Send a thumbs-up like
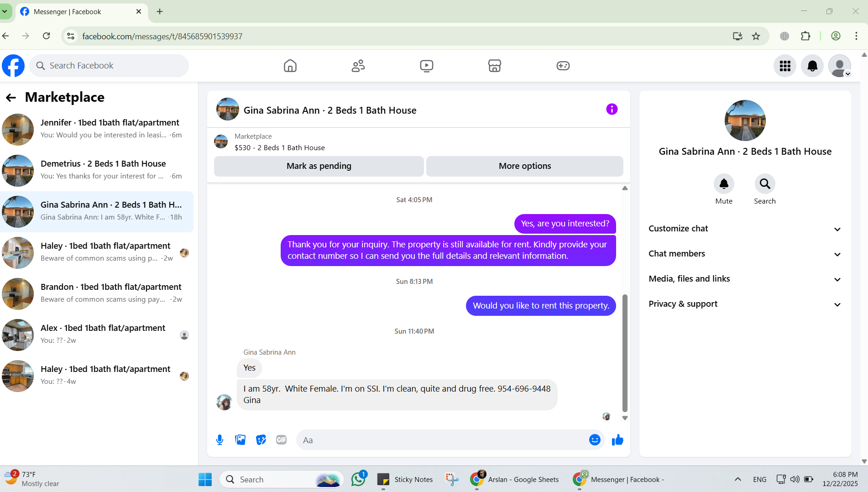 (x=617, y=440)
